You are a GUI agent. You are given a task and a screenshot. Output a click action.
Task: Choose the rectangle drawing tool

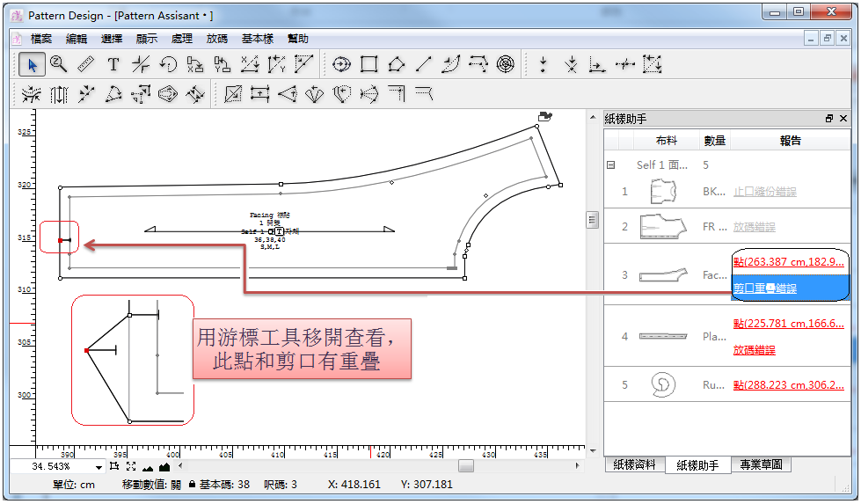coord(369,64)
